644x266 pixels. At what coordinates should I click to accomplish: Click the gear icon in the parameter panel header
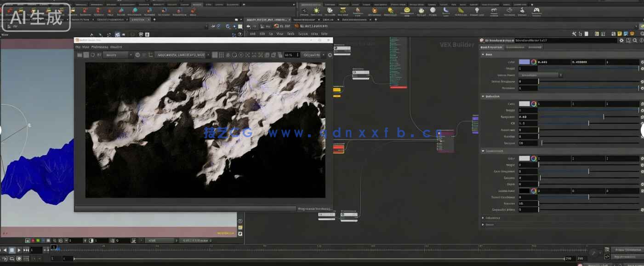pyautogui.click(x=621, y=40)
